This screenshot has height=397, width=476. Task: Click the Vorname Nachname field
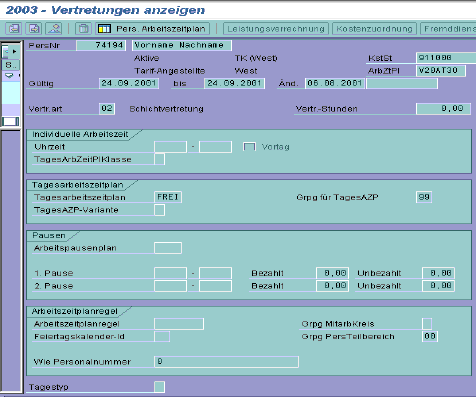click(x=182, y=45)
